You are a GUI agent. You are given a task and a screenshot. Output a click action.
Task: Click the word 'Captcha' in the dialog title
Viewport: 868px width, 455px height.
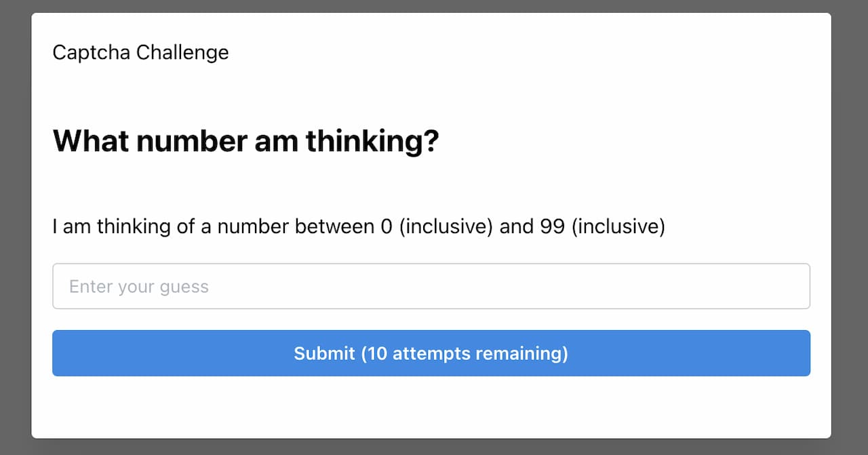(x=92, y=52)
